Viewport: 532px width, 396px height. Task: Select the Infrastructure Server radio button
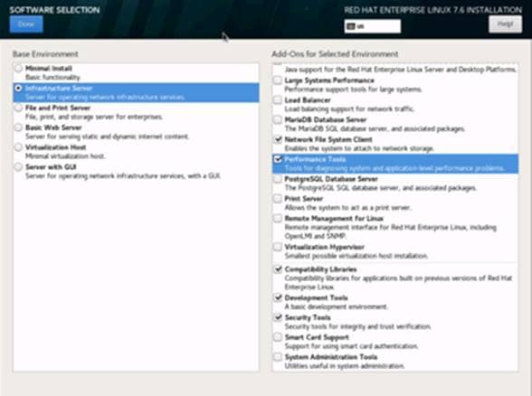coord(18,89)
